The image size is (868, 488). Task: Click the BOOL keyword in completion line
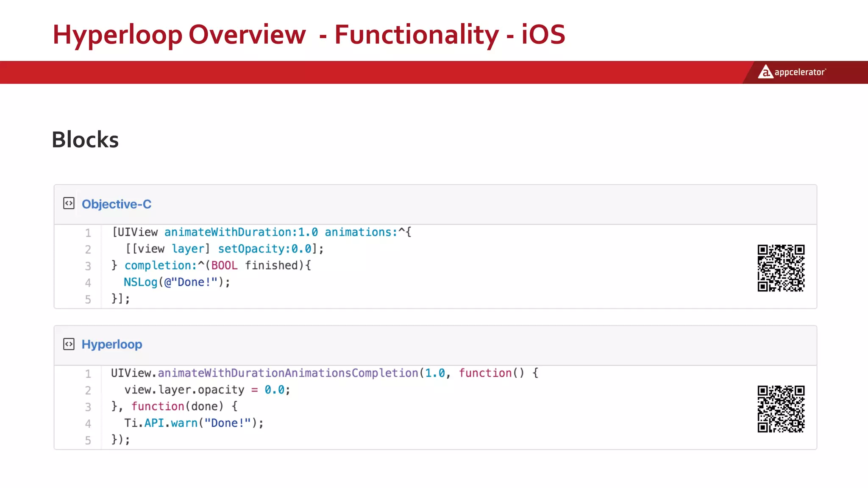(224, 266)
